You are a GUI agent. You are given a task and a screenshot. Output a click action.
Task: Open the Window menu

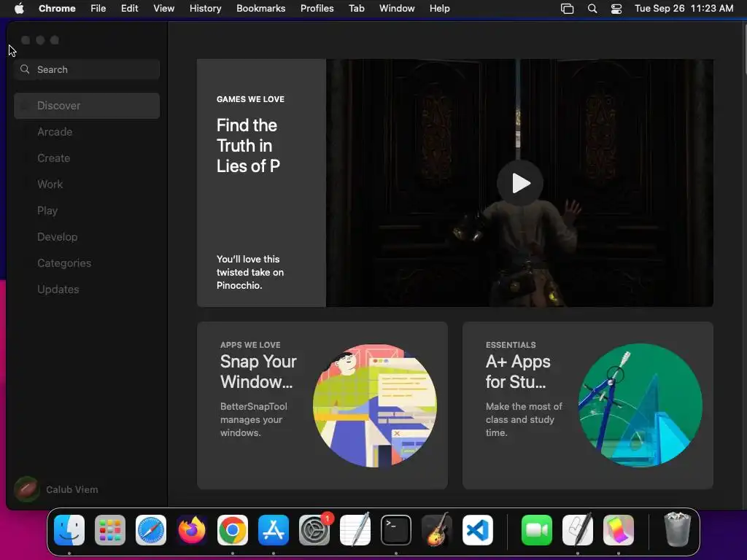397,8
